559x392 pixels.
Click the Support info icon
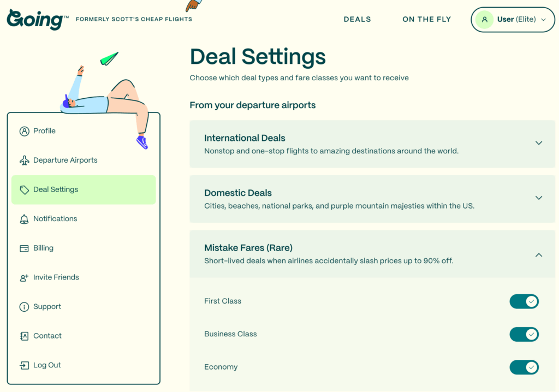pos(24,307)
